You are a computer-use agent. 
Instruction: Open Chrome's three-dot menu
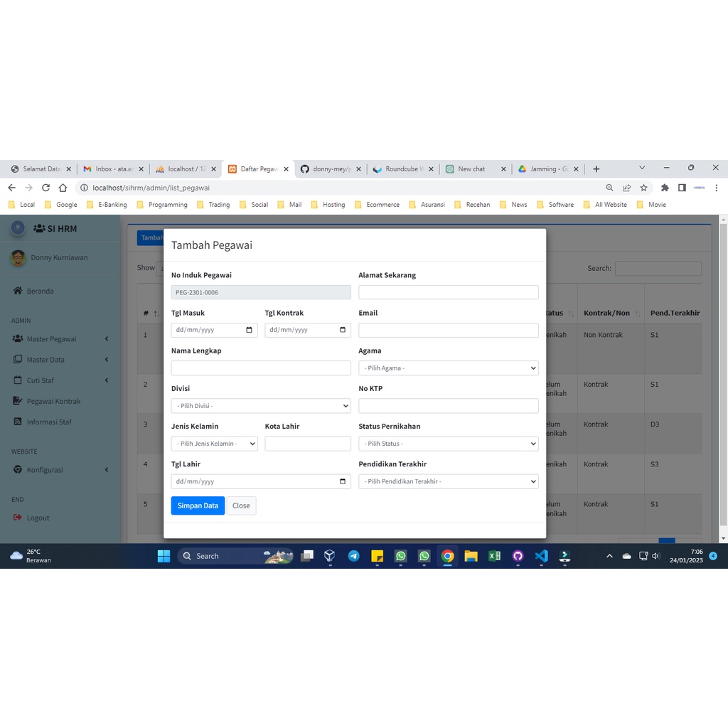pos(717,188)
